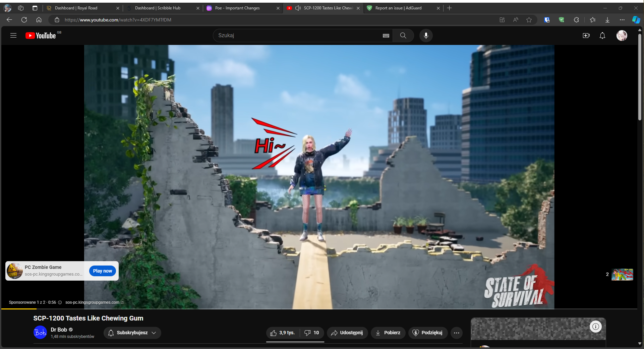Screen dimensions: 644x349
Task: Click the YouTube logo home link
Action: 41,36
